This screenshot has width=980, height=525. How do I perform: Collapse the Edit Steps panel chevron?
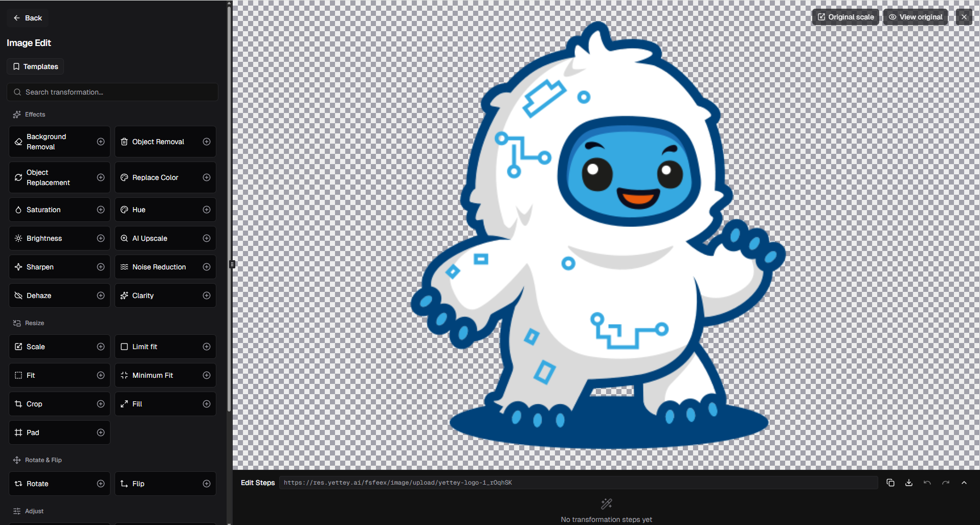coord(964,483)
